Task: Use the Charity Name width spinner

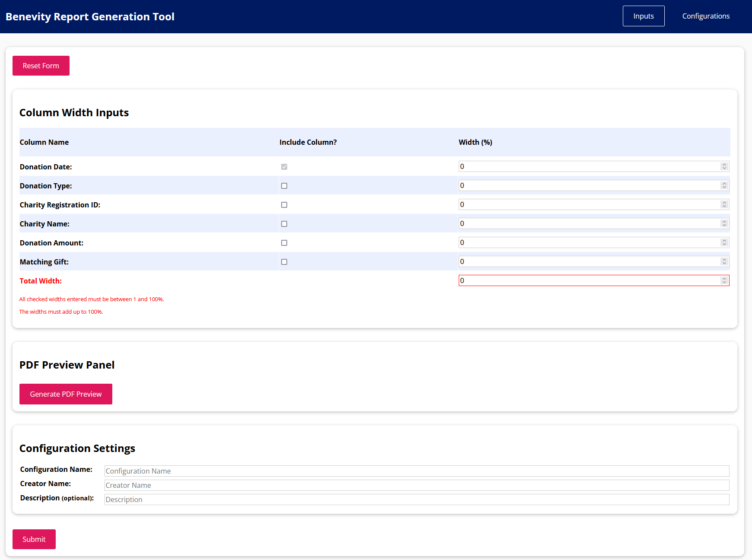Action: (724, 223)
